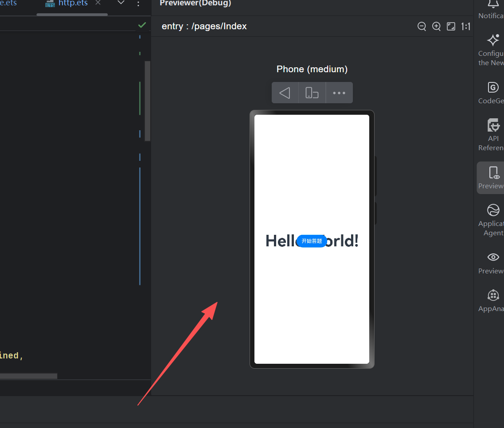Click the fit-to-screen preview icon
The height and width of the screenshot is (428, 504).
[x=451, y=27]
